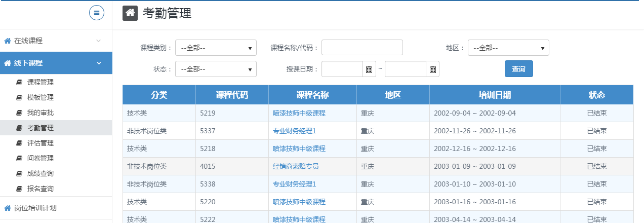This screenshot has width=644, height=223.
Task: Click the home icon beside 在线课程
Action: 8,41
